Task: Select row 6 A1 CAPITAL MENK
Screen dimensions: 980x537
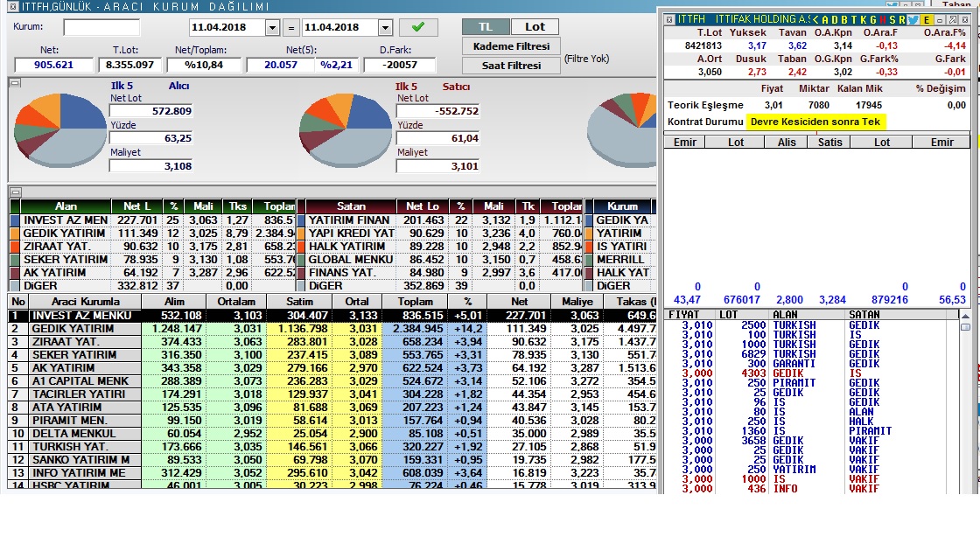Action: click(x=332, y=381)
